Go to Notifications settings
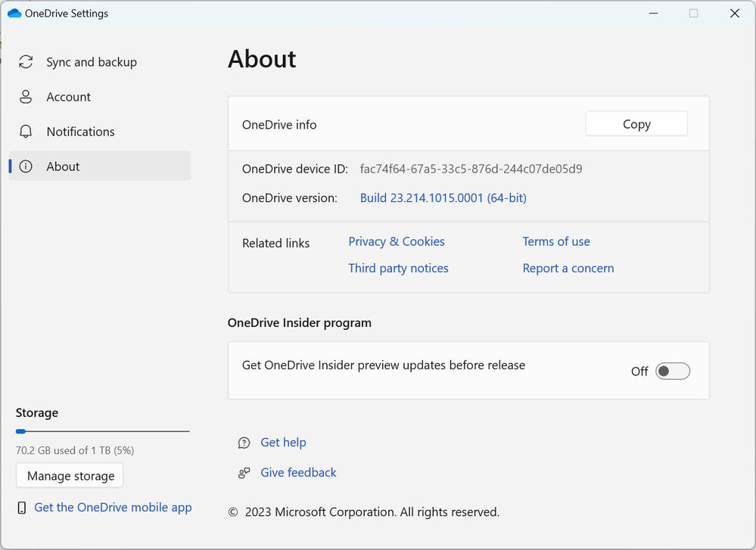The height and width of the screenshot is (550, 756). pos(100,131)
